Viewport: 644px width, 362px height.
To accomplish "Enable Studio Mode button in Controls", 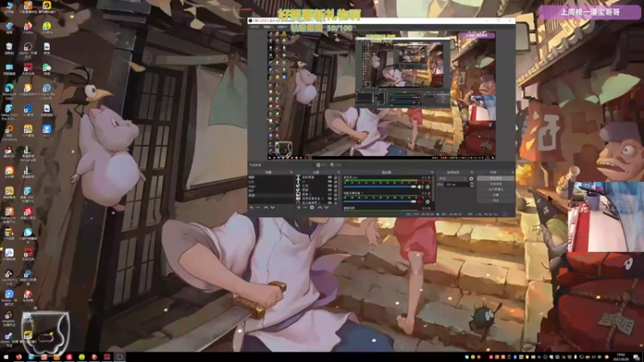I will [x=496, y=189].
